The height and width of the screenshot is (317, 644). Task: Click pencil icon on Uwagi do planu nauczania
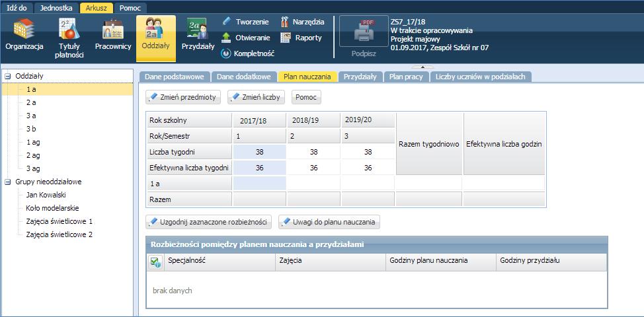pos(286,221)
